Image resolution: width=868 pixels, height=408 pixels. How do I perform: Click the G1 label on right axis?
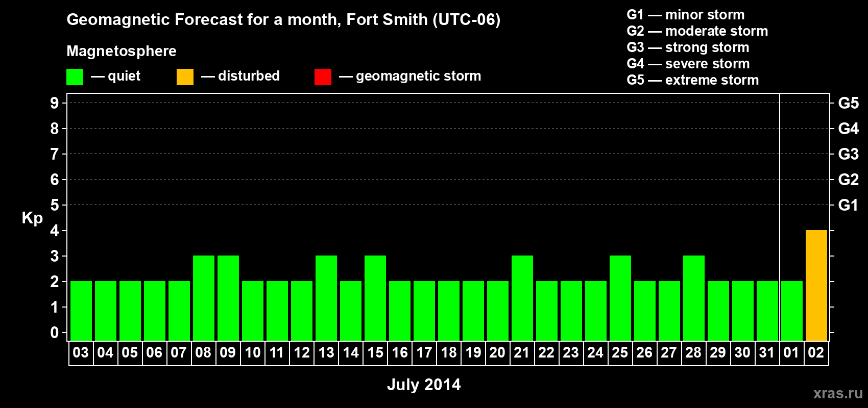pos(849,205)
